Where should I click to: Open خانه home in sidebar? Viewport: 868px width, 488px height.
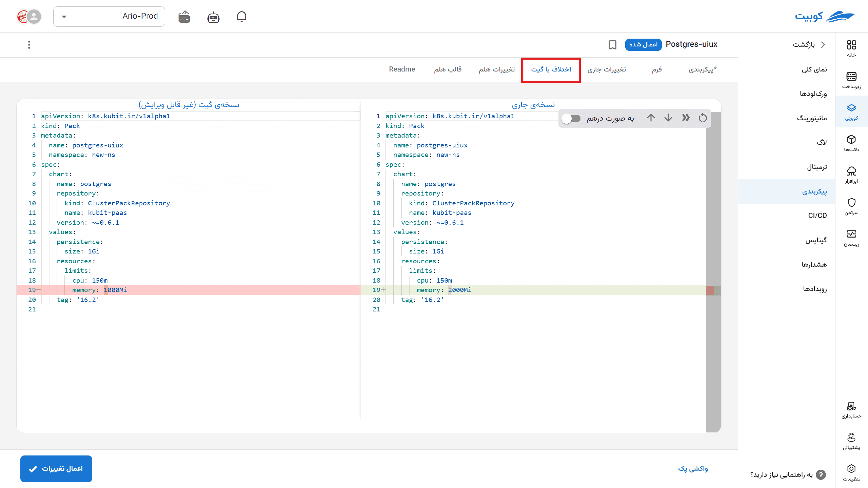coord(851,48)
